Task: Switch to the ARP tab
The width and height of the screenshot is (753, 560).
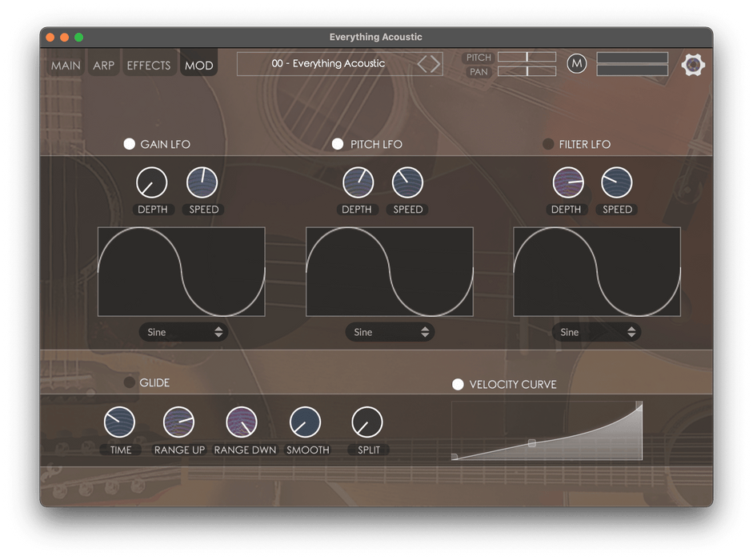Action: point(104,66)
